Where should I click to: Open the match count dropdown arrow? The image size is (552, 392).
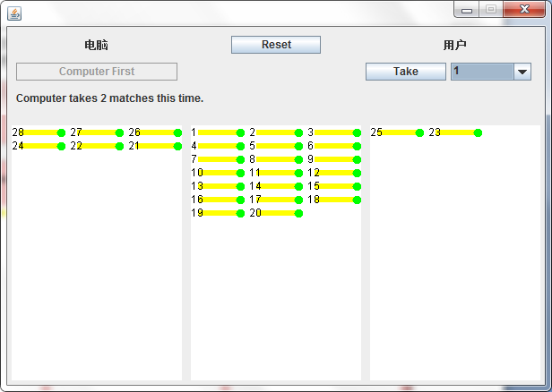click(x=522, y=72)
